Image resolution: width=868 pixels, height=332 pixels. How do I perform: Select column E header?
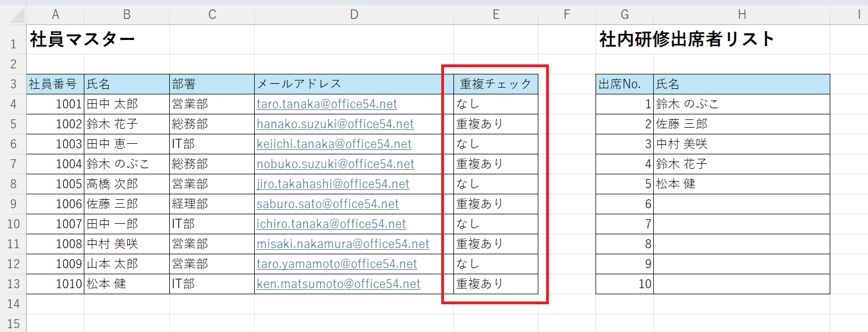pos(496,15)
